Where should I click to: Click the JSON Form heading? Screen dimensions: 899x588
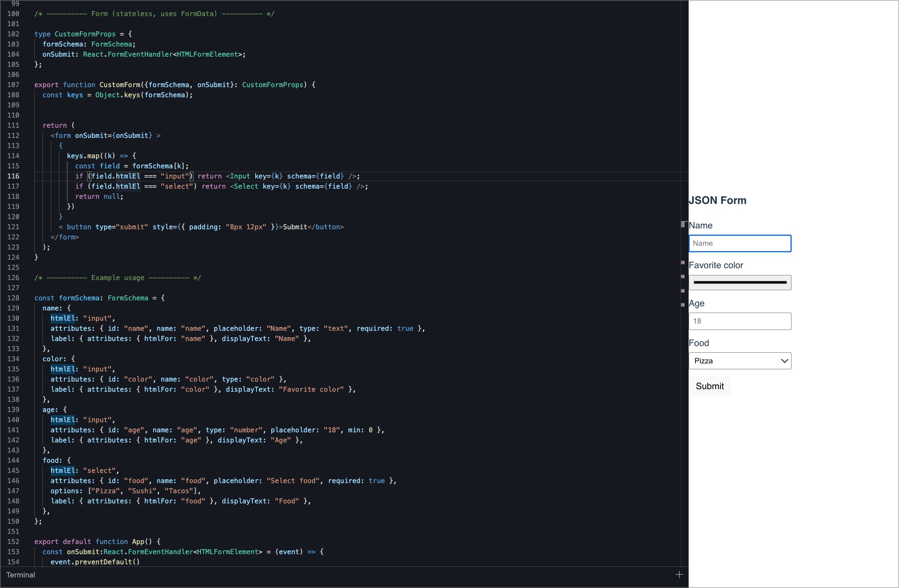coord(717,201)
